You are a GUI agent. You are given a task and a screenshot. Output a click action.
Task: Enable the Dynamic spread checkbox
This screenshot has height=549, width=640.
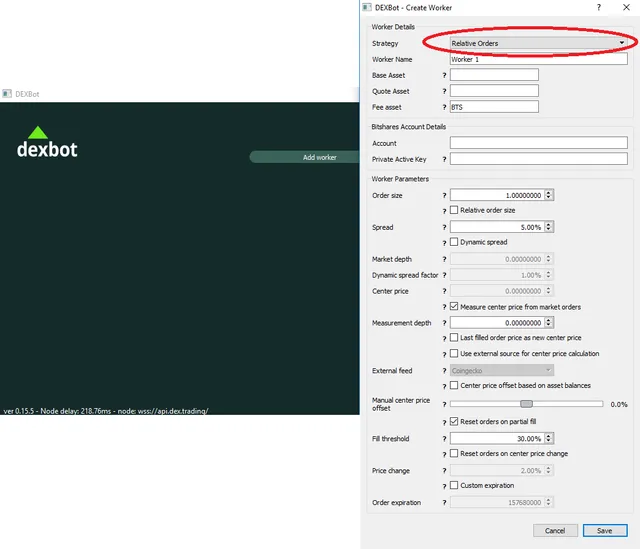click(x=454, y=242)
